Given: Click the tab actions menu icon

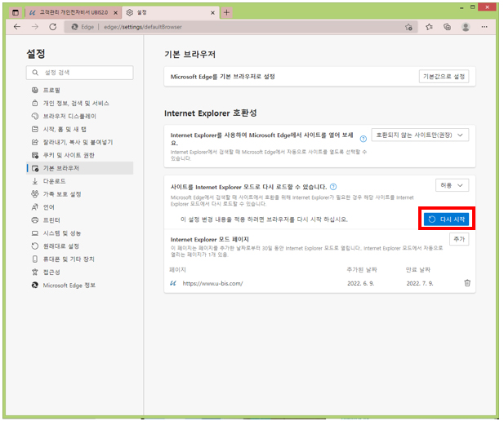Looking at the screenshot, I should (x=15, y=13).
